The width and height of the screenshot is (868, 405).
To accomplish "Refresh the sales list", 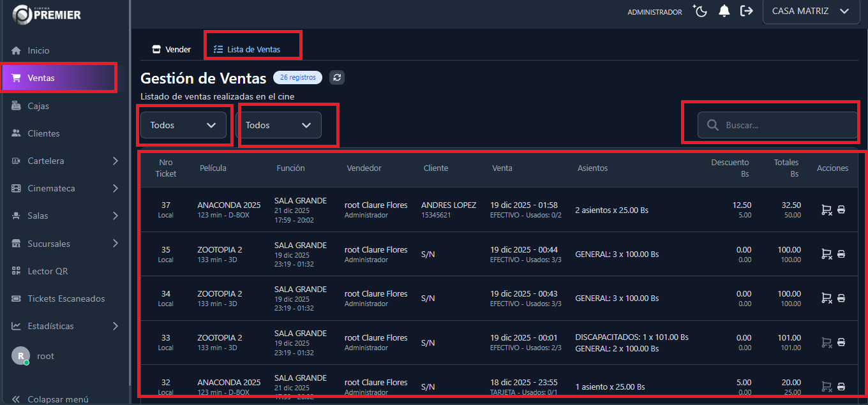I will 337,78.
